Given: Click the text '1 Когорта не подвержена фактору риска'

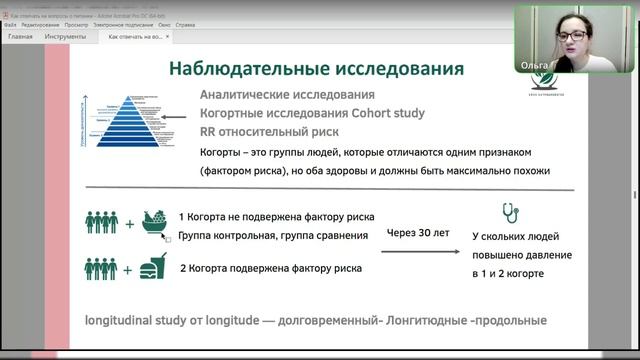Looking at the screenshot, I should [x=276, y=217].
